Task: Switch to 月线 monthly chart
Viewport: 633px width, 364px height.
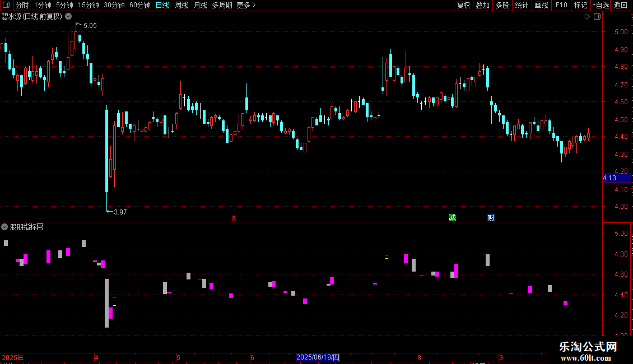Action: pos(200,5)
